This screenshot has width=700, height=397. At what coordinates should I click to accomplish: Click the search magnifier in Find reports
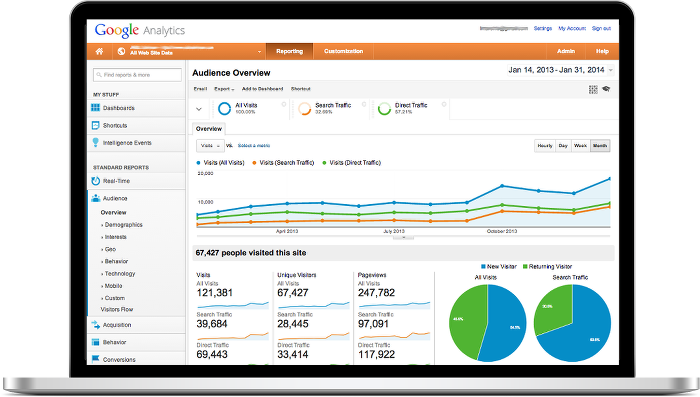pyautogui.click(x=99, y=75)
